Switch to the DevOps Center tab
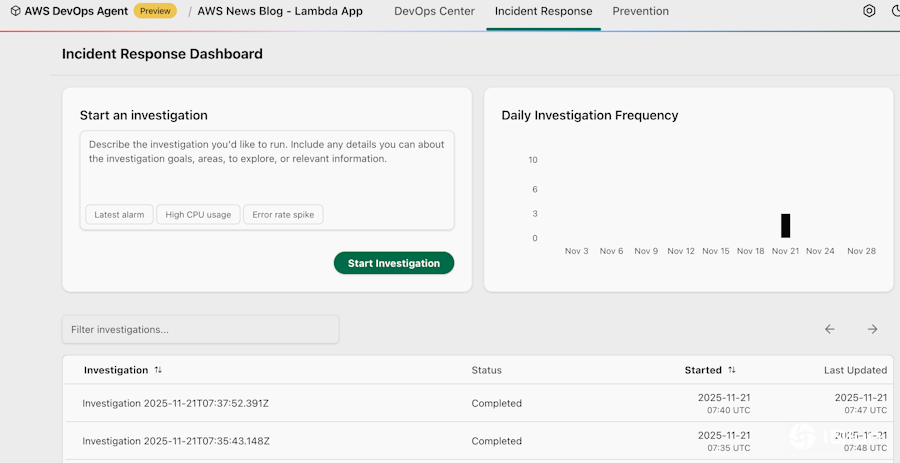 (434, 11)
